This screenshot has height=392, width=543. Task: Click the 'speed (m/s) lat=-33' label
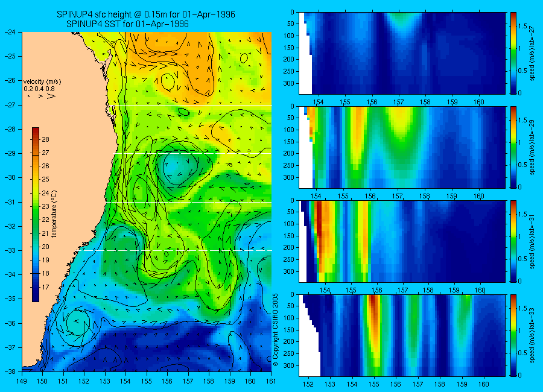point(533,335)
